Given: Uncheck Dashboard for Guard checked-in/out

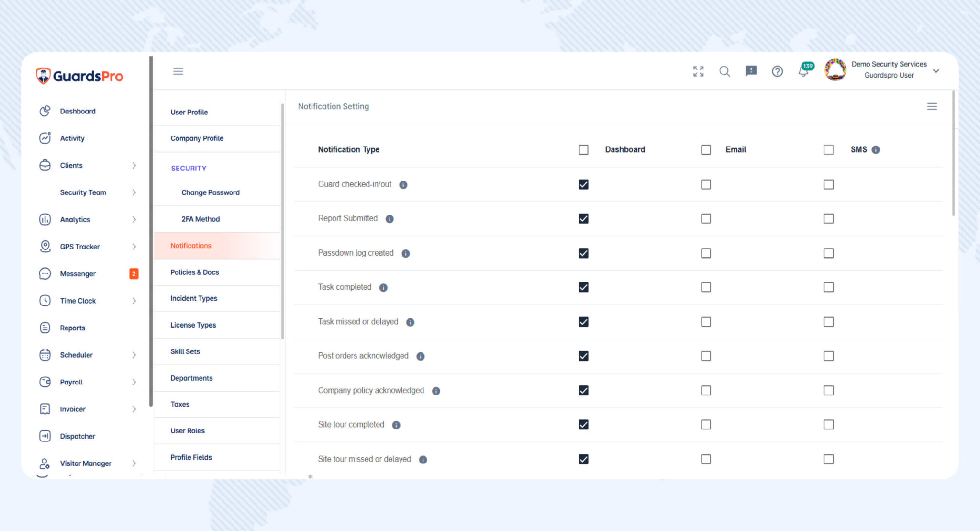Looking at the screenshot, I should point(583,184).
